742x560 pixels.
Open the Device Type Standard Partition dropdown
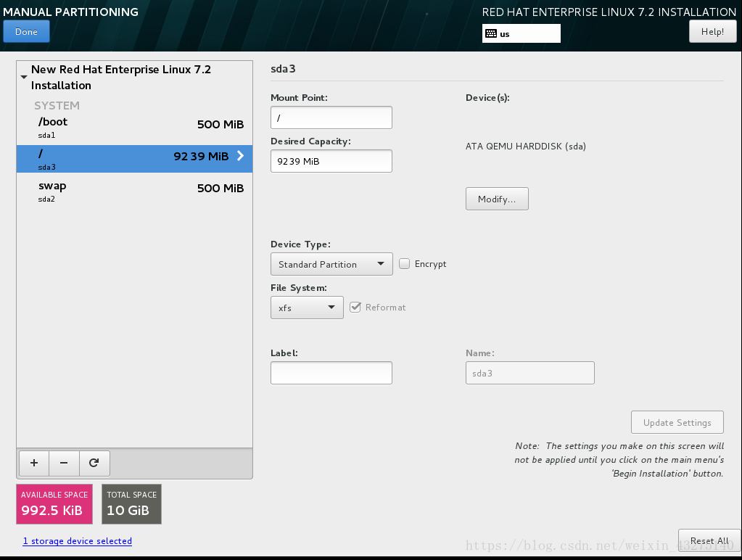(x=331, y=264)
